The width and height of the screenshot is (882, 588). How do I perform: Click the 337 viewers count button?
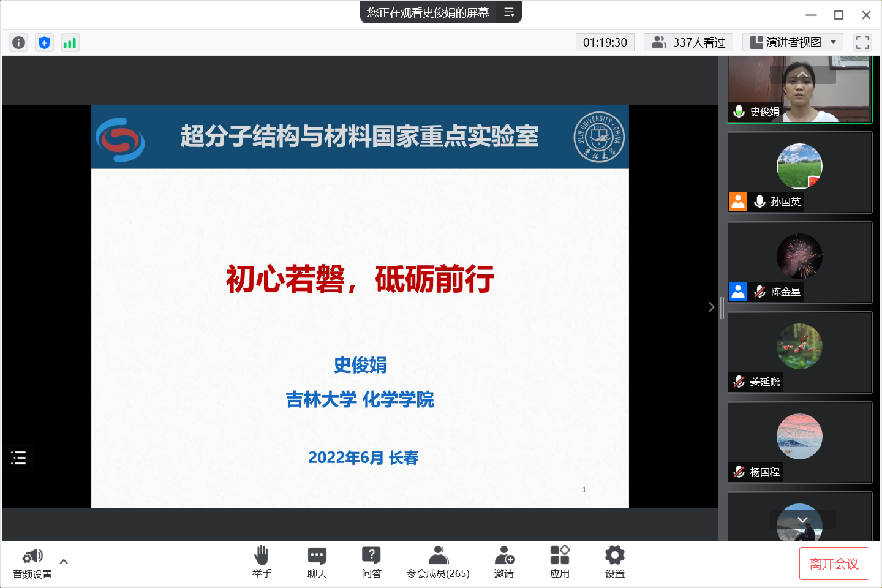click(689, 42)
